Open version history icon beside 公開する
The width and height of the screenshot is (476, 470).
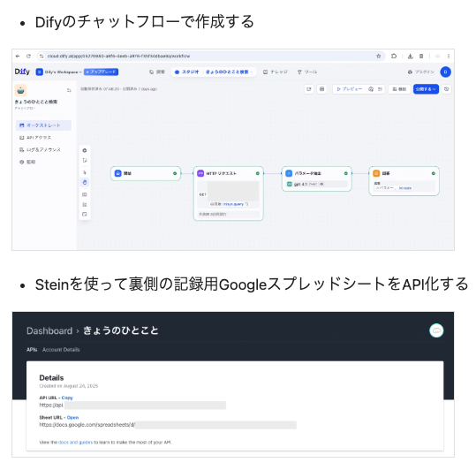coord(446,89)
